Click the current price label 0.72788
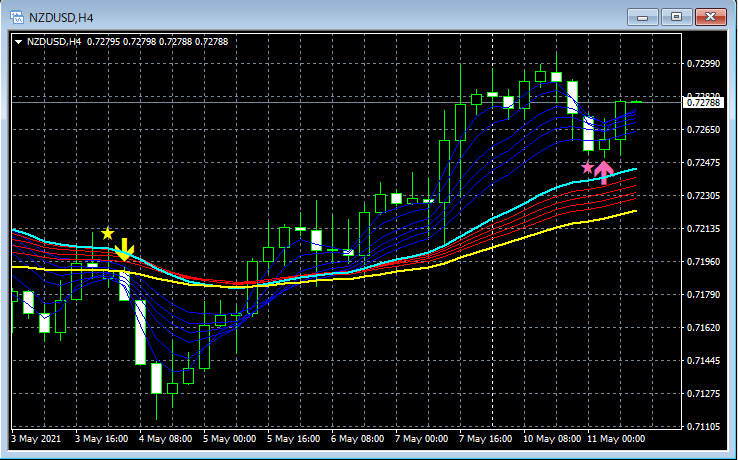The width and height of the screenshot is (739, 460). 703,102
